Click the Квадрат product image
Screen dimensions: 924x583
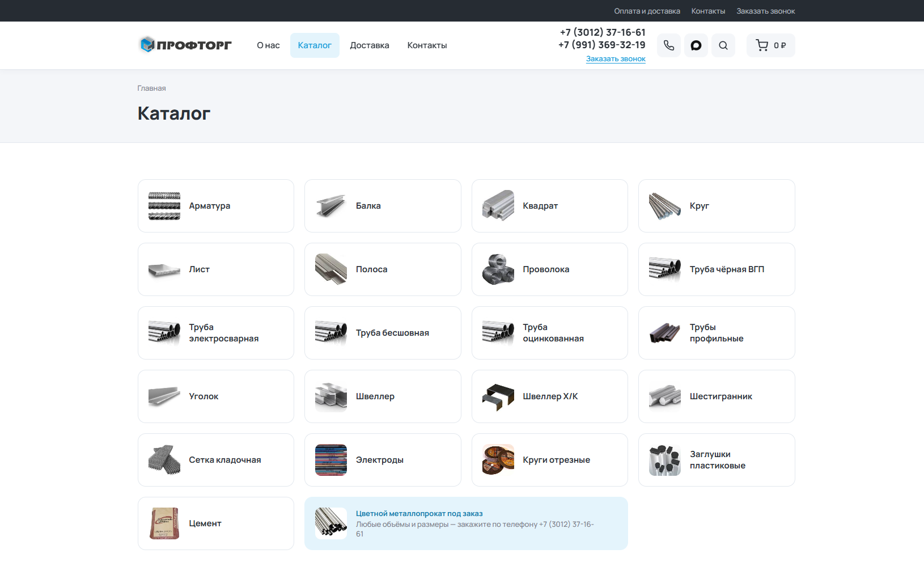coord(498,206)
